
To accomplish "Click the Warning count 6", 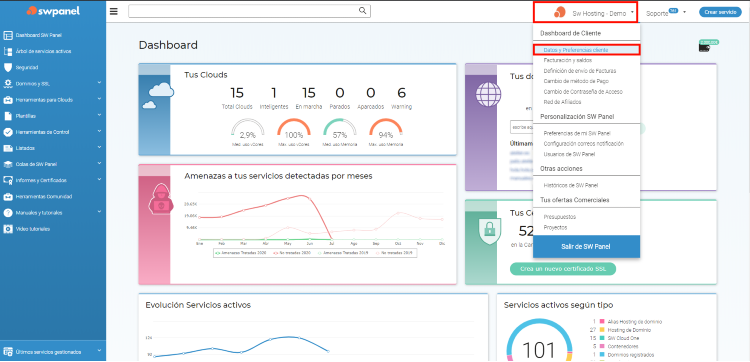I will click(401, 92).
